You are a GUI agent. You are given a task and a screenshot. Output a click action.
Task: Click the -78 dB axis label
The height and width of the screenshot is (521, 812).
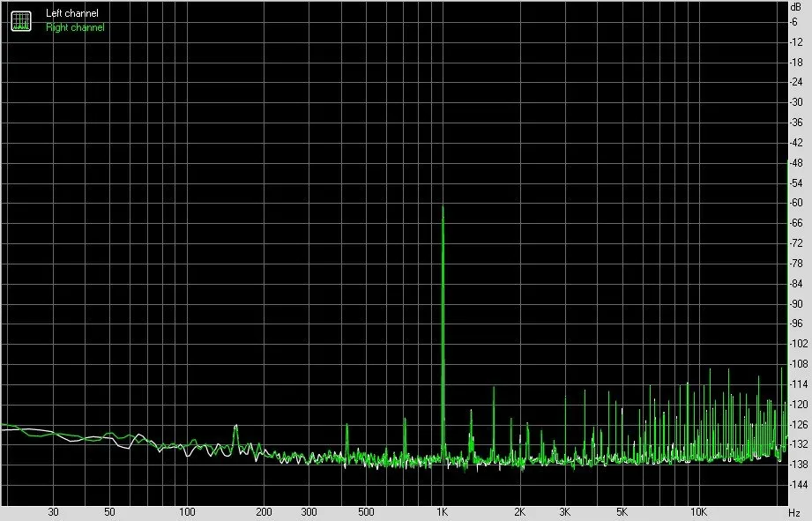pyautogui.click(x=796, y=264)
